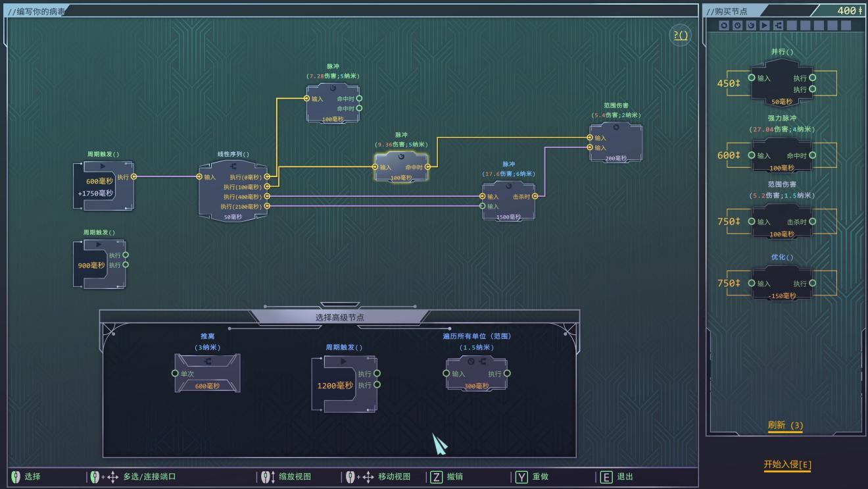Select the 推离 advanced node card
This screenshot has height=489, width=868.
coord(207,373)
